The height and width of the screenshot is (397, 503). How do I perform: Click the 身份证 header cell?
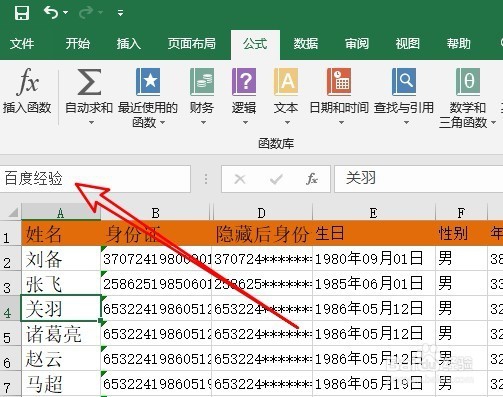tap(156, 233)
